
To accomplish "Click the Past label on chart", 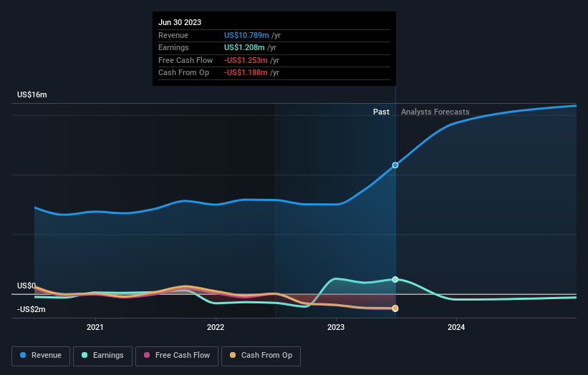I will click(381, 112).
